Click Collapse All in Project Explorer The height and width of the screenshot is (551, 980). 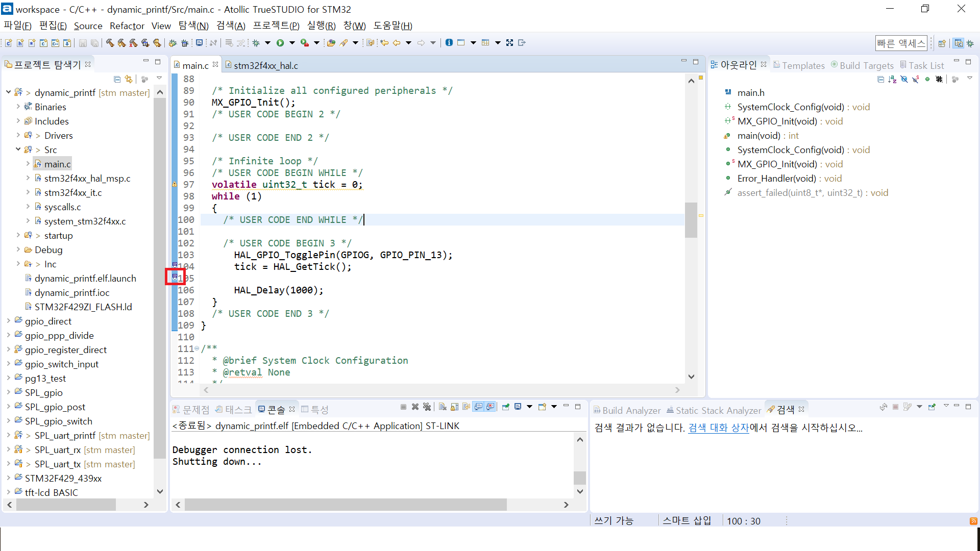[117, 79]
